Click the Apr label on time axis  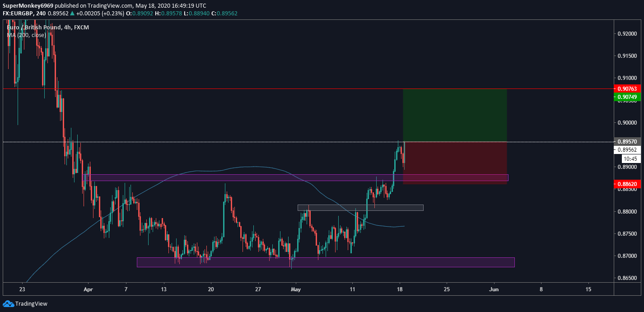coord(89,289)
